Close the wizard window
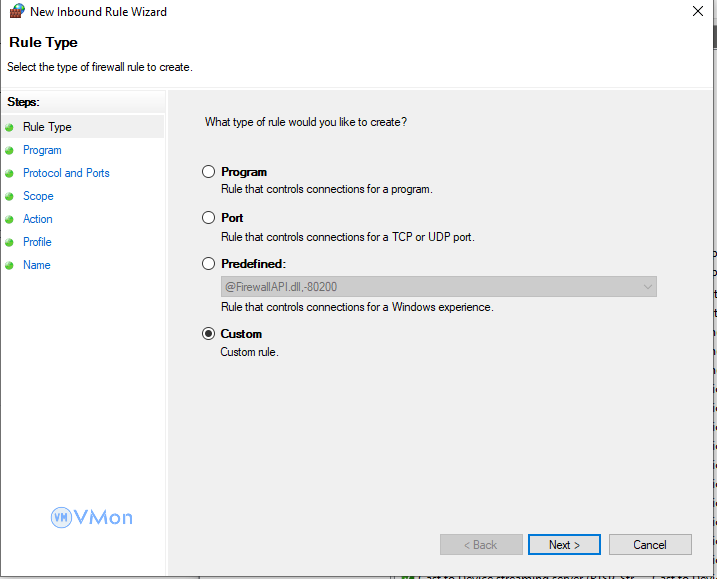The width and height of the screenshot is (717, 579). [697, 12]
